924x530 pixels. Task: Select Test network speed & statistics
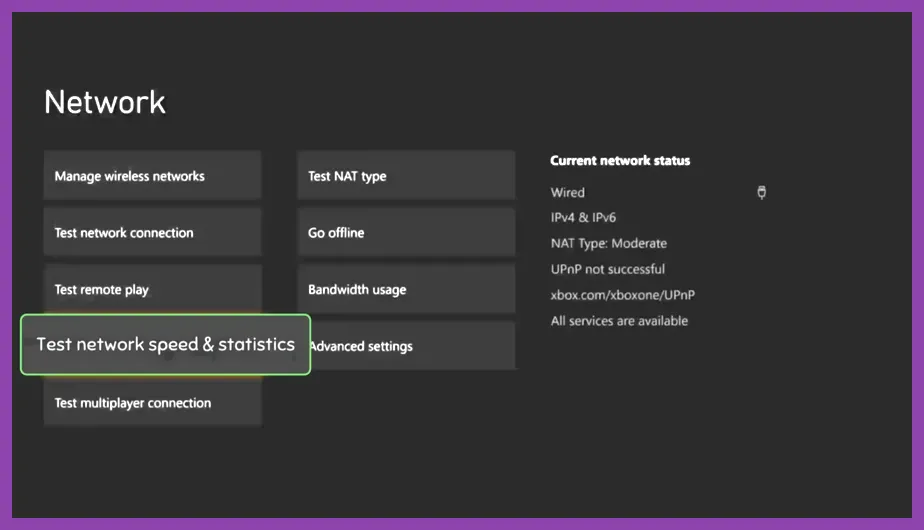[x=166, y=344]
